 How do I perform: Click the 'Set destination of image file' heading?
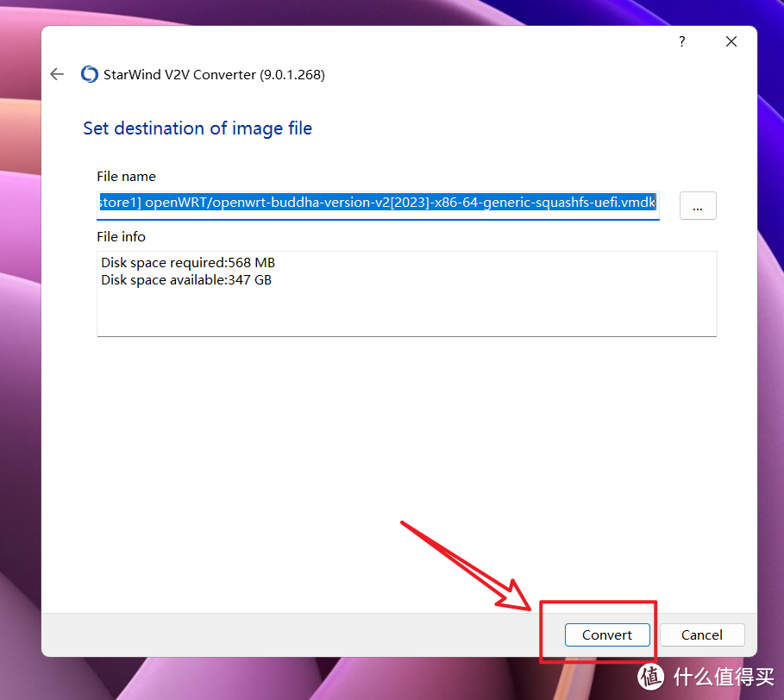click(198, 128)
